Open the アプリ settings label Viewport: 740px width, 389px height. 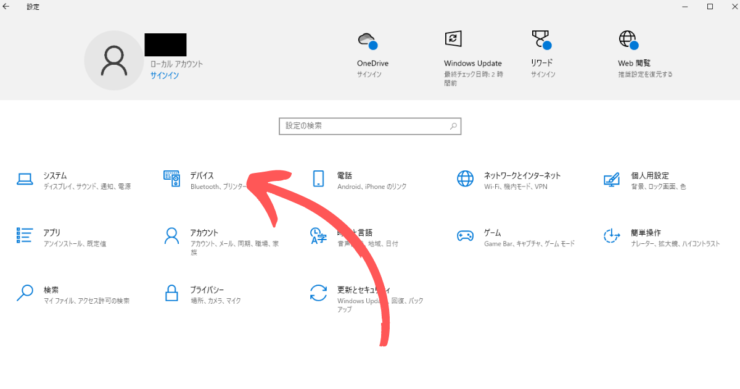point(52,232)
